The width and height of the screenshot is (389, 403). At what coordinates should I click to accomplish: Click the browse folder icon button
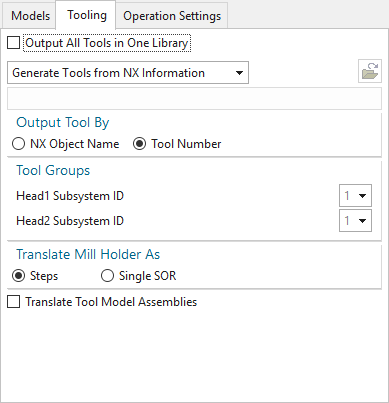tap(370, 71)
